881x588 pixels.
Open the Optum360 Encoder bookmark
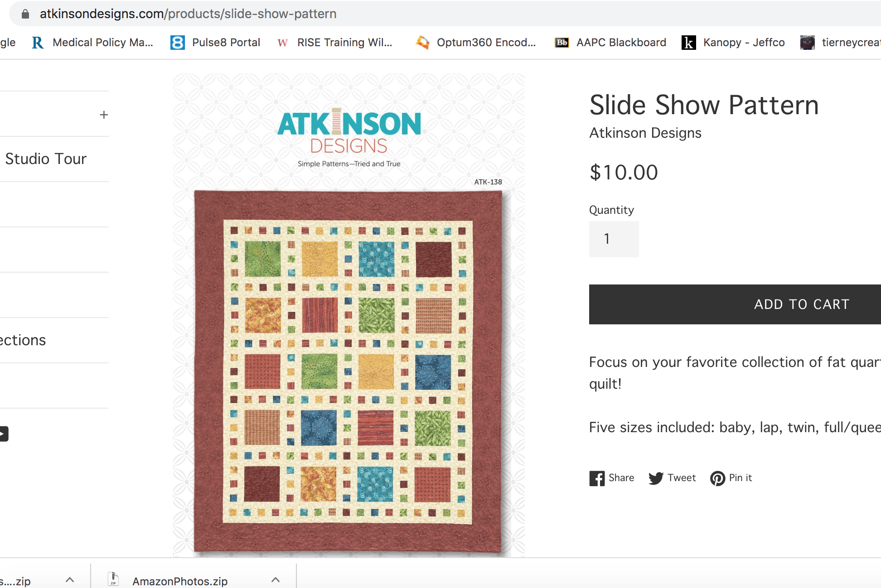tap(476, 43)
